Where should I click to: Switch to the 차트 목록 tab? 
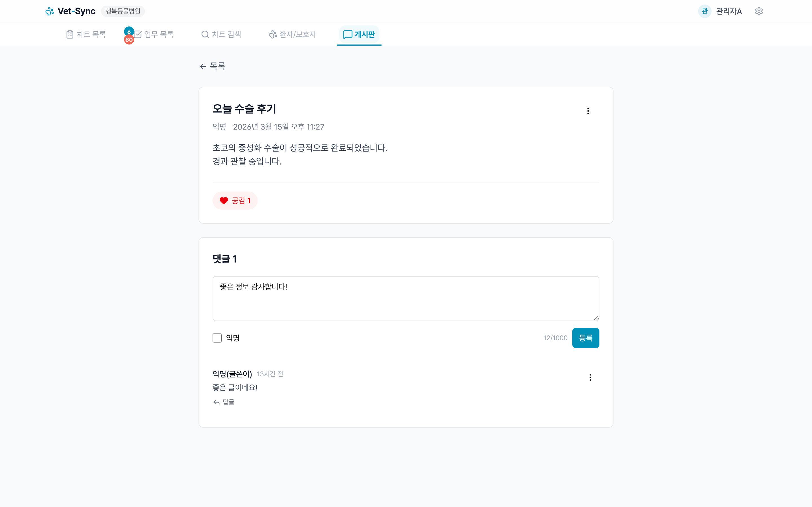pos(85,34)
